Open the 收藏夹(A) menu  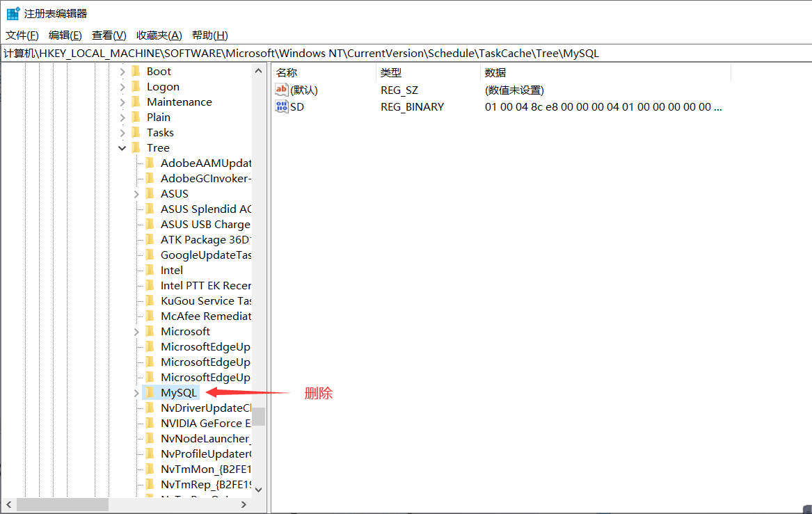tap(159, 35)
